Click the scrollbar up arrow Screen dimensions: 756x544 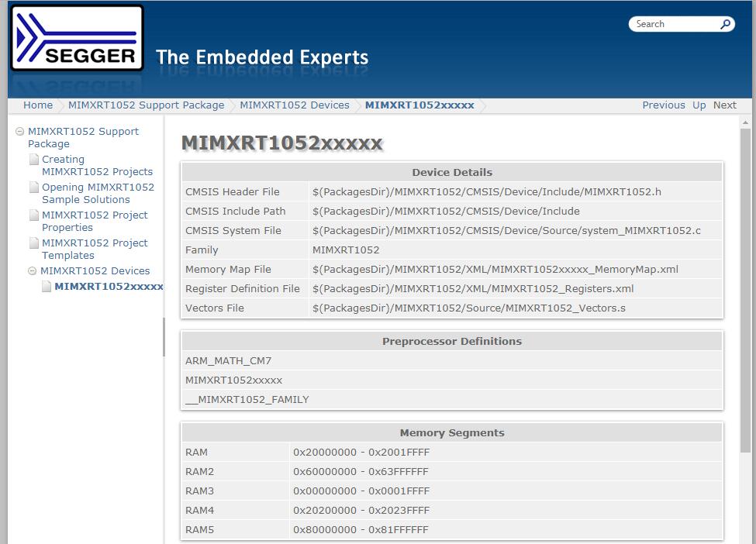[745, 122]
